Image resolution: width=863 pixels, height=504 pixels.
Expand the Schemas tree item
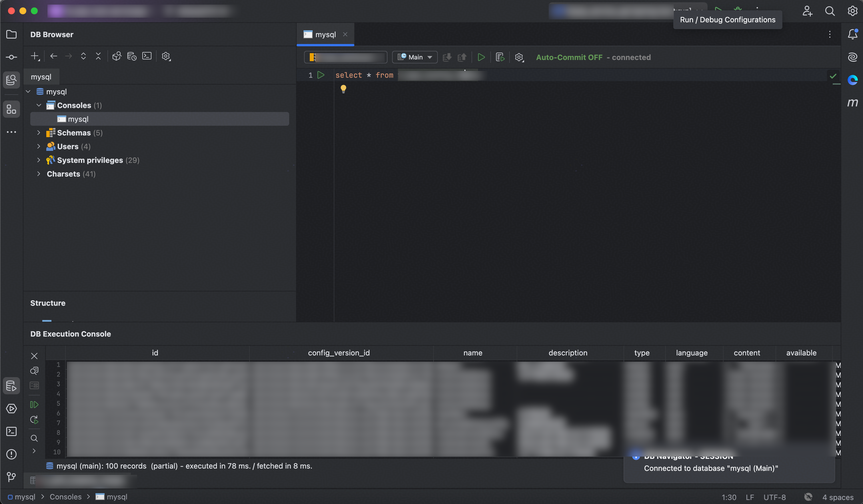pos(38,133)
